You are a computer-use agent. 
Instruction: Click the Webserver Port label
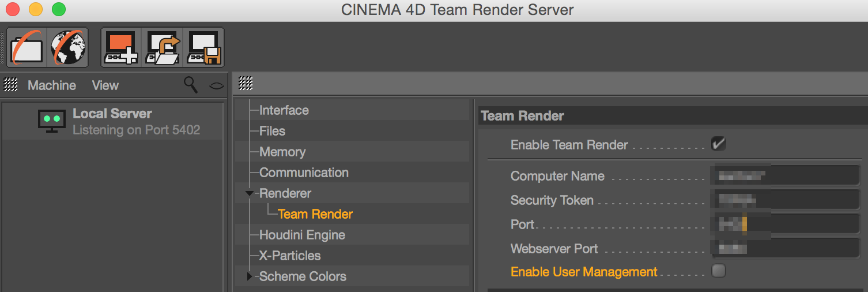[x=554, y=249]
